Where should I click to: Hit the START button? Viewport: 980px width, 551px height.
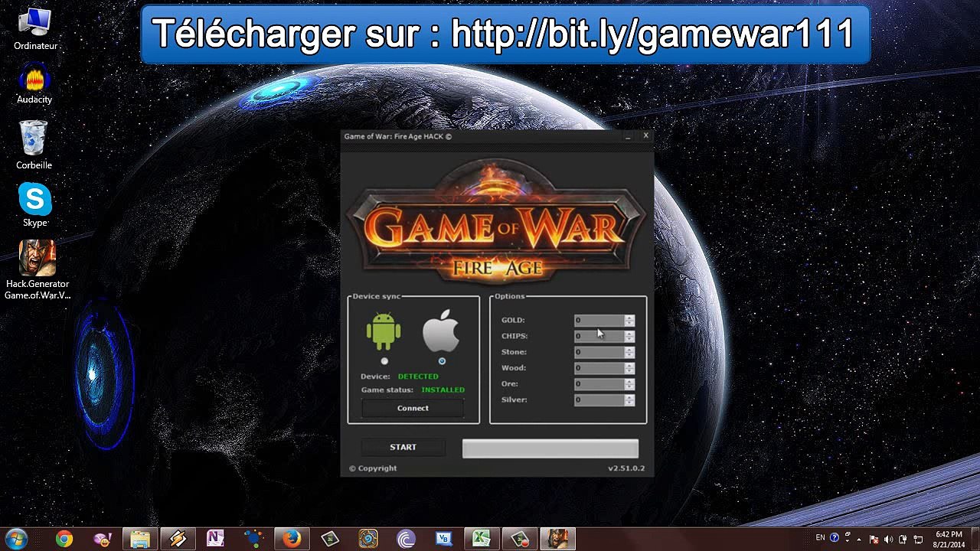tap(403, 447)
